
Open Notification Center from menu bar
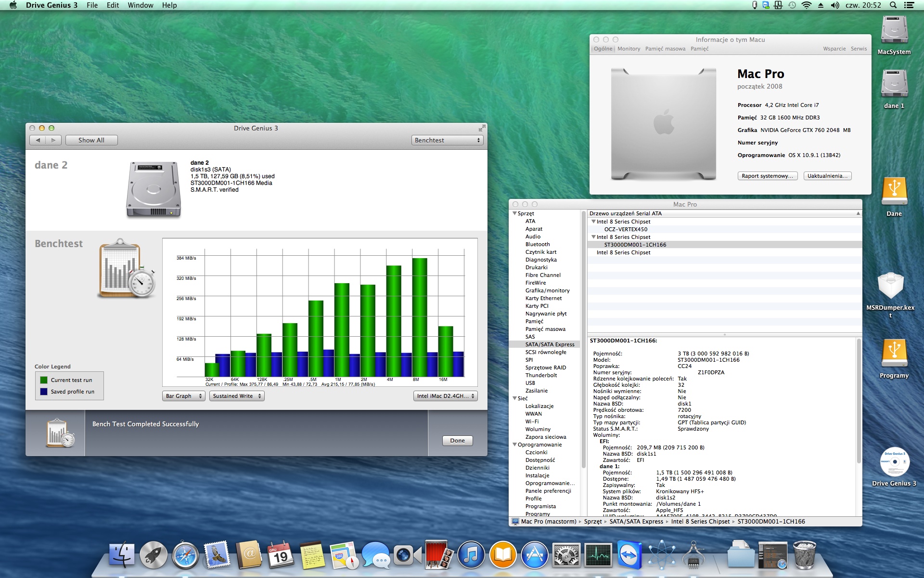[x=909, y=5]
